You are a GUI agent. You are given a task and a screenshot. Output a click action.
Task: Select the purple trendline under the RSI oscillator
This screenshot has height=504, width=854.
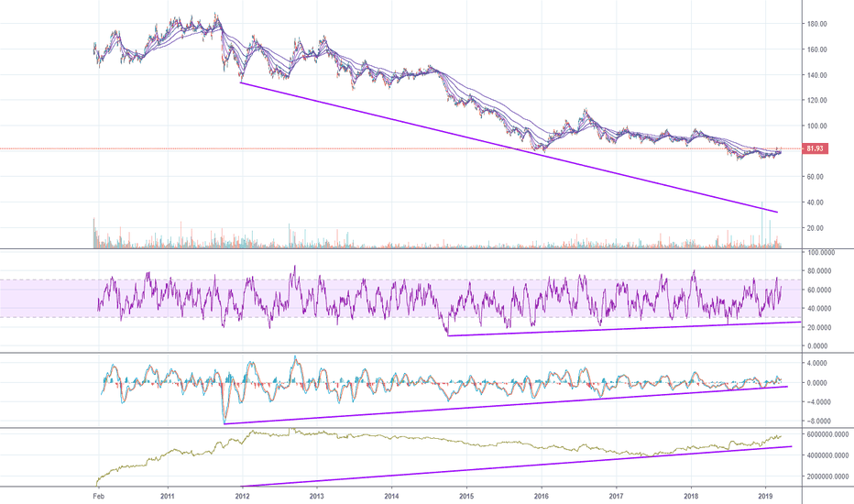coord(624,329)
